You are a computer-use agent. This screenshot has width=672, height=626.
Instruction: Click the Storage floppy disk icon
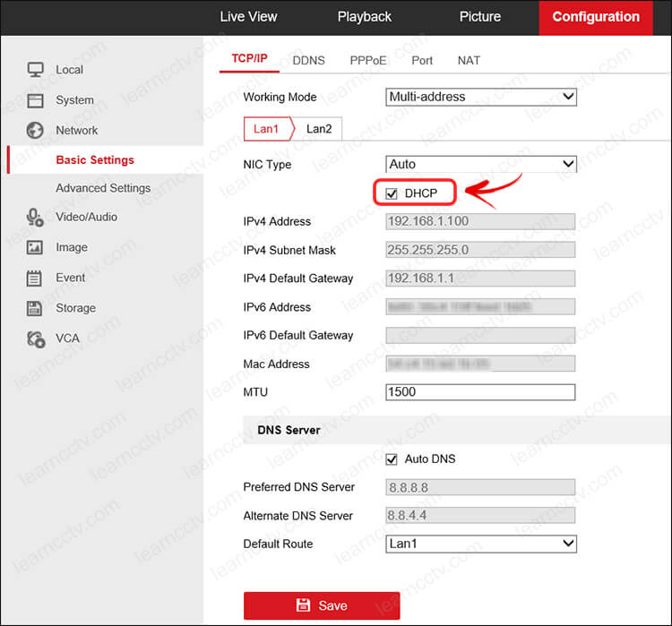click(35, 308)
